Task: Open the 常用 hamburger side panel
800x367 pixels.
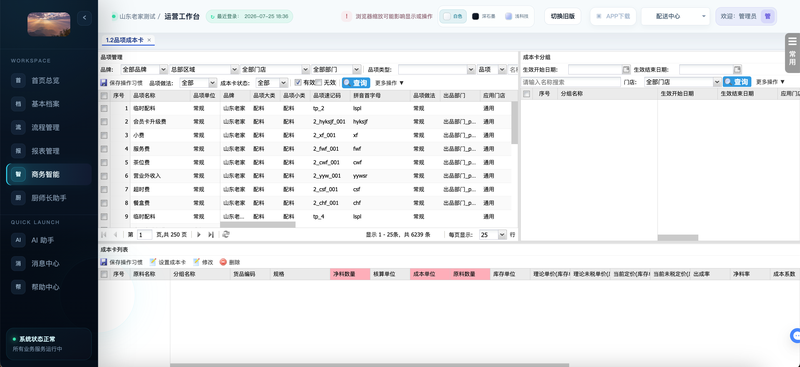Action: click(x=792, y=53)
